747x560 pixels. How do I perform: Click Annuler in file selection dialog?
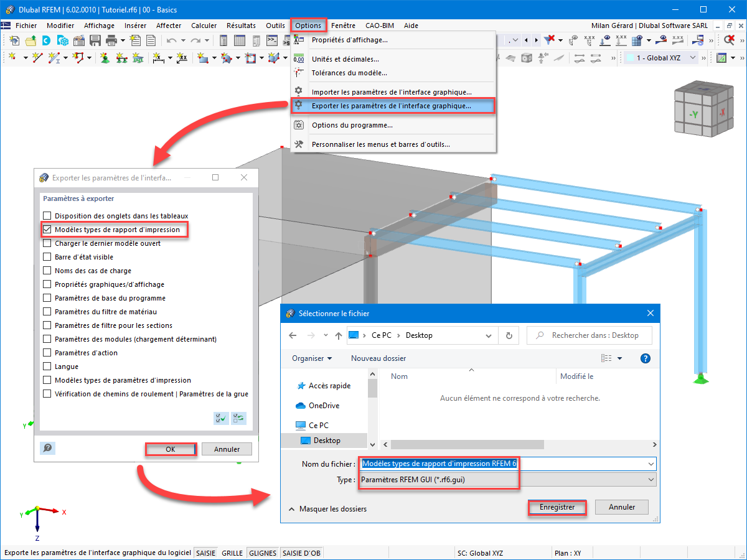click(622, 507)
